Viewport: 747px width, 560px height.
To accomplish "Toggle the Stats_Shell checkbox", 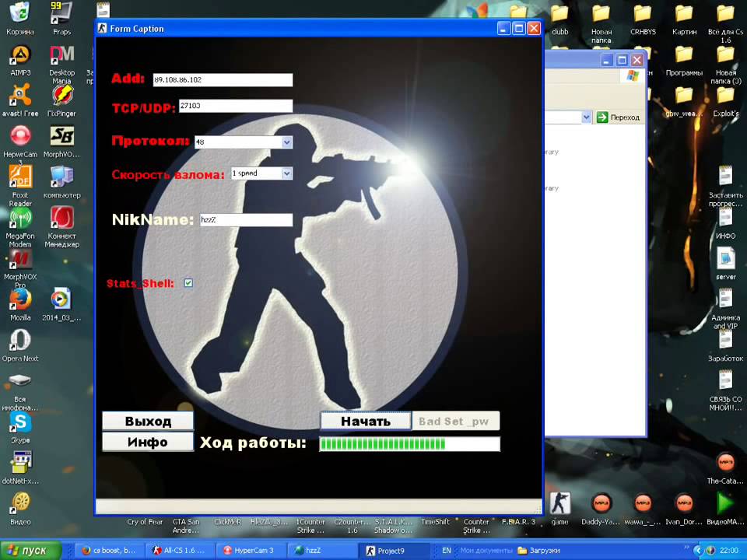I will 188,283.
